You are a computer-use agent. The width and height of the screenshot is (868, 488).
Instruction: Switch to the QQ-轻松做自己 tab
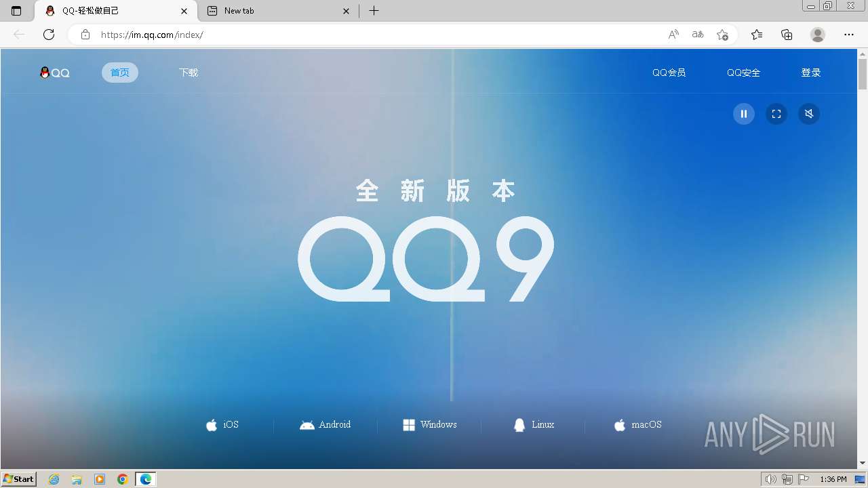point(115,11)
